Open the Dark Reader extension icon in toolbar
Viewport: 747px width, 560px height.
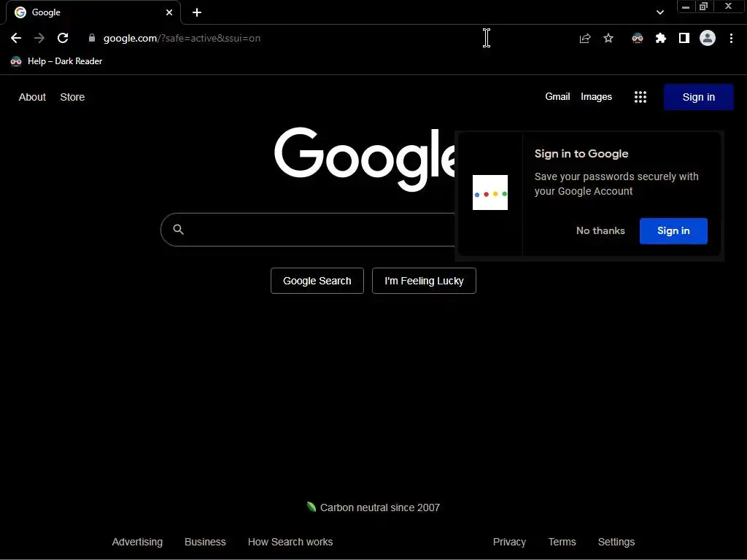638,38
